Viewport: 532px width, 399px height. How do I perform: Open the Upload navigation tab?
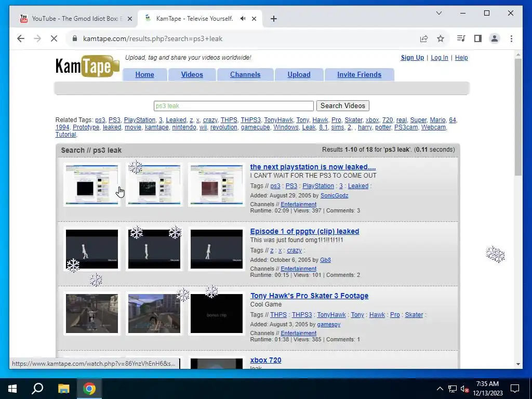tap(299, 75)
